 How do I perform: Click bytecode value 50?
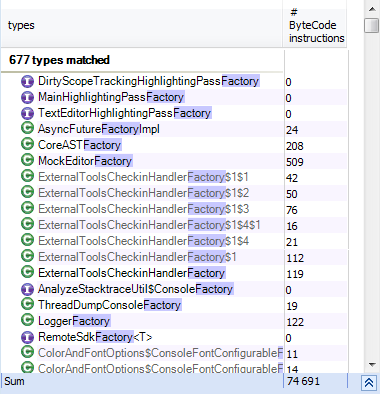coord(292,194)
